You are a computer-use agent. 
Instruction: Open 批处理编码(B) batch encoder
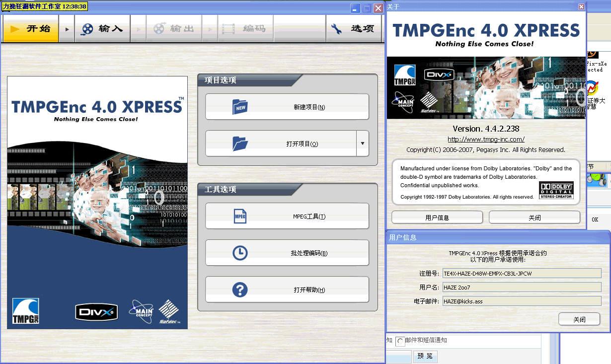(287, 253)
